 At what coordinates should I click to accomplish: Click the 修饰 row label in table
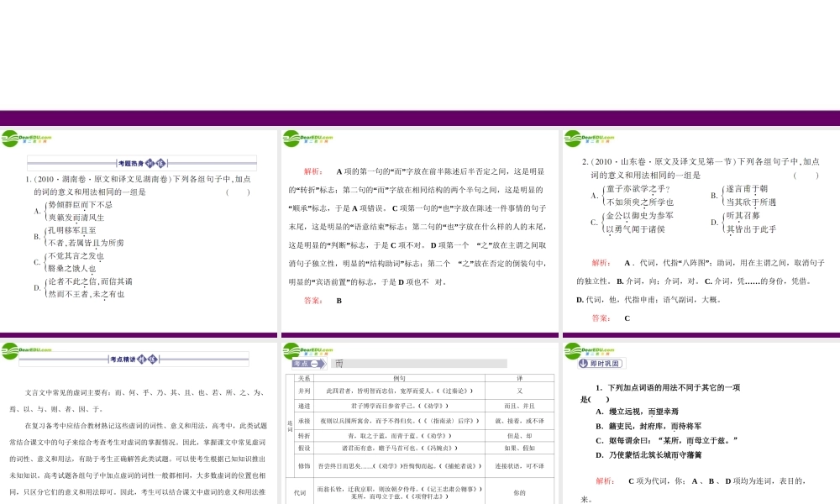click(x=304, y=466)
